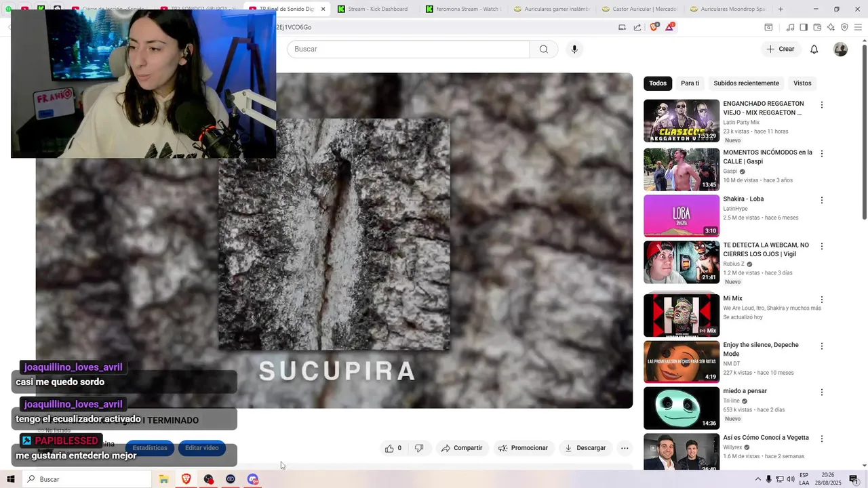Open Momentos Incómodos en la Calle title
868x488 pixels.
(x=768, y=157)
